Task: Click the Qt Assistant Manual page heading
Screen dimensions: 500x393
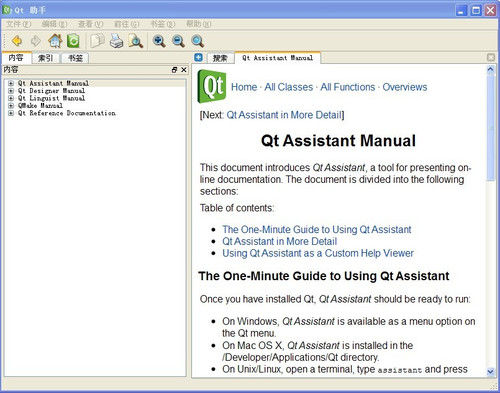Action: click(338, 140)
